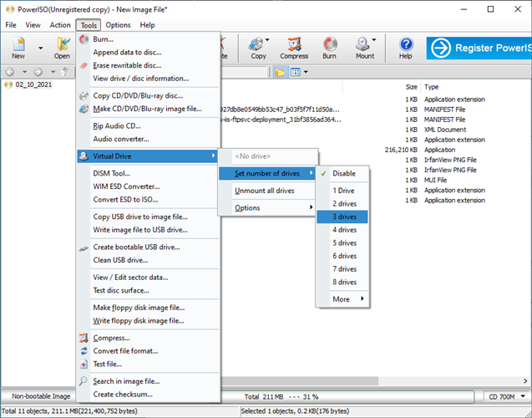This screenshot has height=418, width=532.
Task: Click the Compress toolbar icon
Action: click(293, 48)
